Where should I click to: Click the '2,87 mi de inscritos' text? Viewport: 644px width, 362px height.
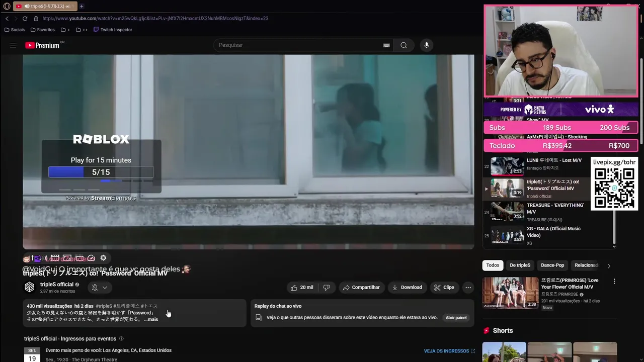(58, 291)
